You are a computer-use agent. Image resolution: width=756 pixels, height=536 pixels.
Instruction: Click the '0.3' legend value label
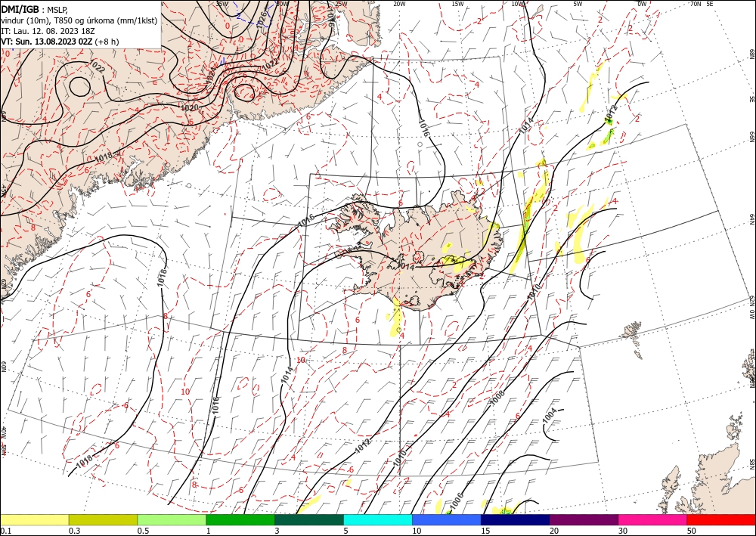click(74, 531)
